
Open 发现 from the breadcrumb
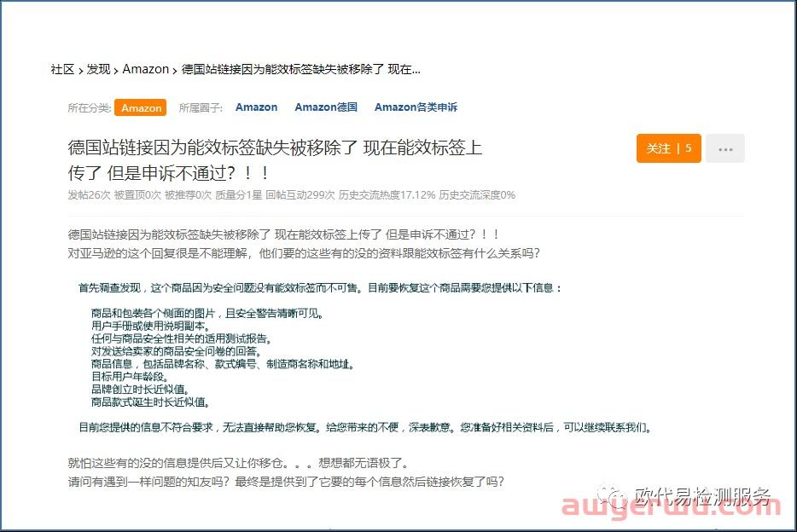coord(98,69)
